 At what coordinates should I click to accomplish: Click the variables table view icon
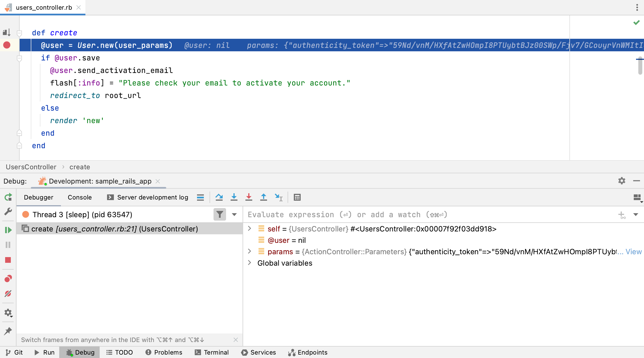(297, 197)
